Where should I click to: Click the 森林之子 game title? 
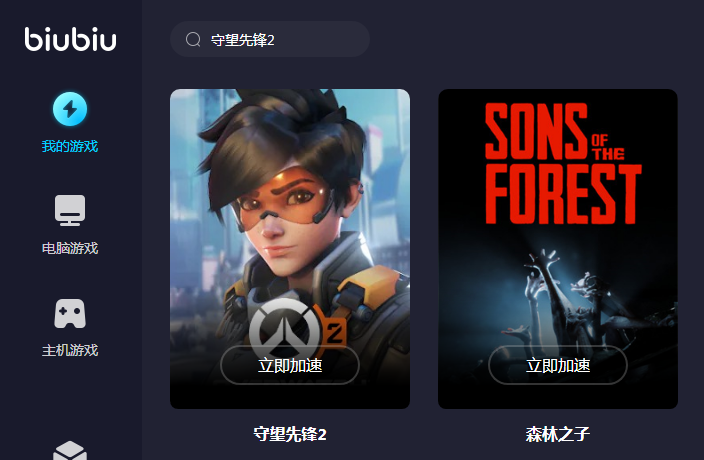[x=558, y=434]
